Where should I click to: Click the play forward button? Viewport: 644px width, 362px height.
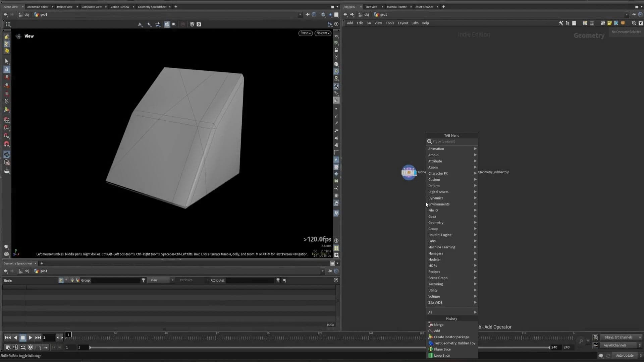[30, 338]
